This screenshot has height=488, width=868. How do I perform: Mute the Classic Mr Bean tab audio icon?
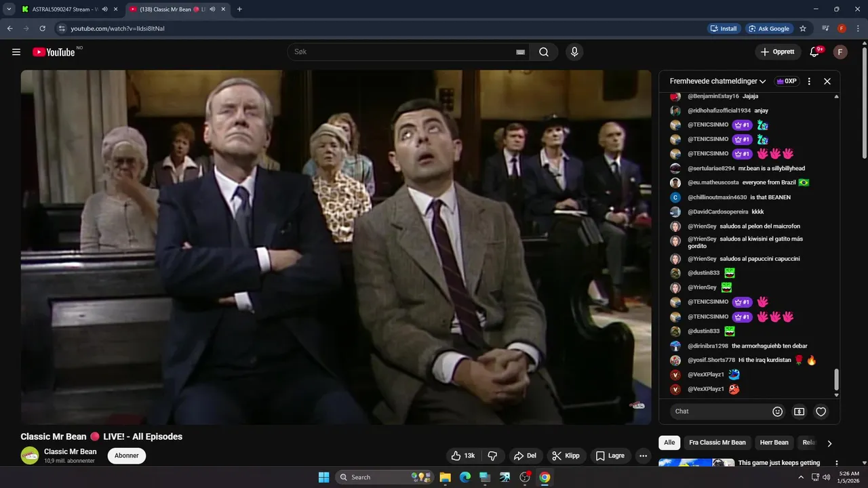pyautogui.click(x=213, y=9)
